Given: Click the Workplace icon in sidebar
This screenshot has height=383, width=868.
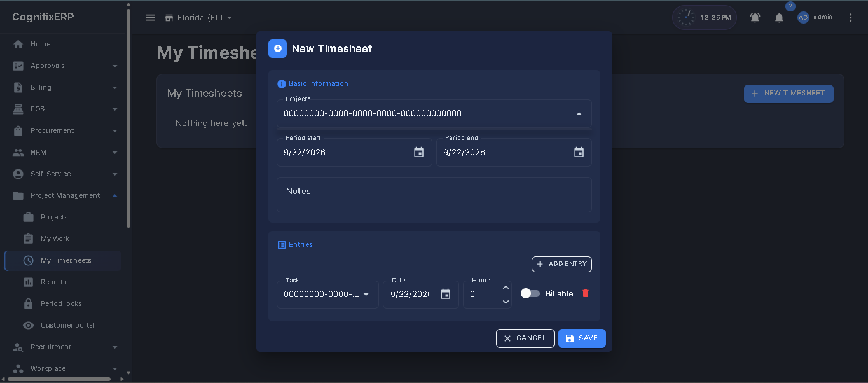Looking at the screenshot, I should [x=18, y=368].
